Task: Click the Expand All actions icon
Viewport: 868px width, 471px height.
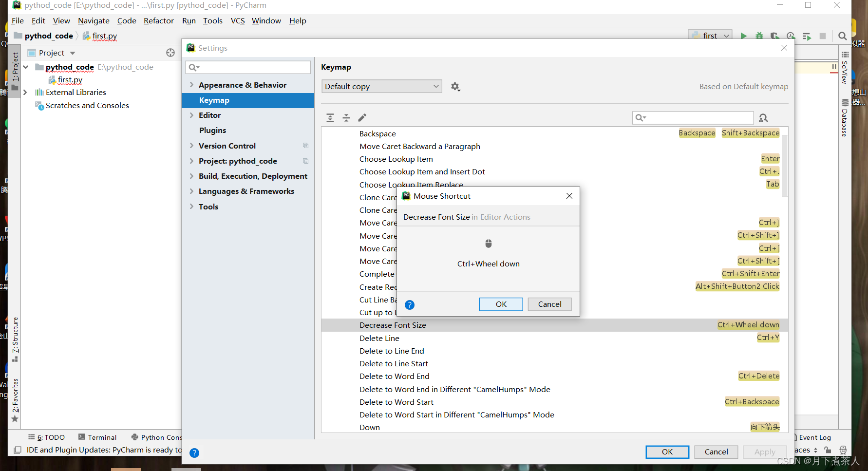Action: click(x=330, y=118)
